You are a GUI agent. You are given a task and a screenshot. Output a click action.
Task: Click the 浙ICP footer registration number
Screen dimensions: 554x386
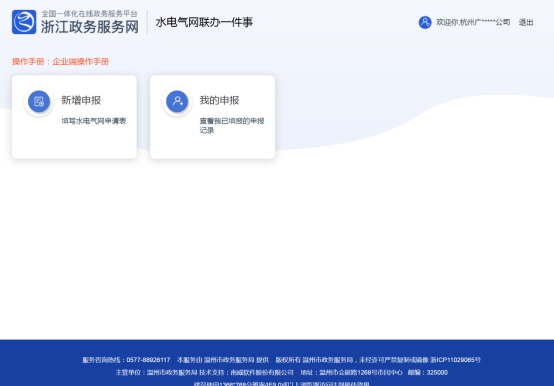click(x=455, y=360)
